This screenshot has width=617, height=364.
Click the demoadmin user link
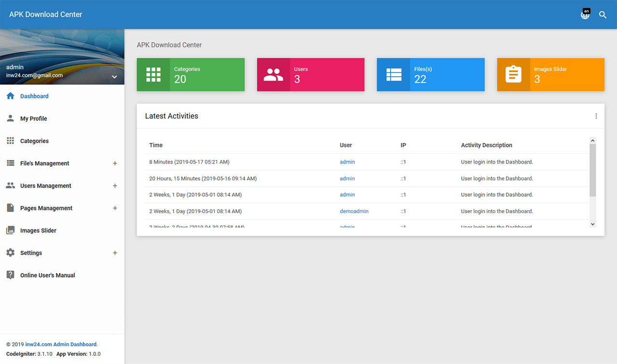coord(354,211)
